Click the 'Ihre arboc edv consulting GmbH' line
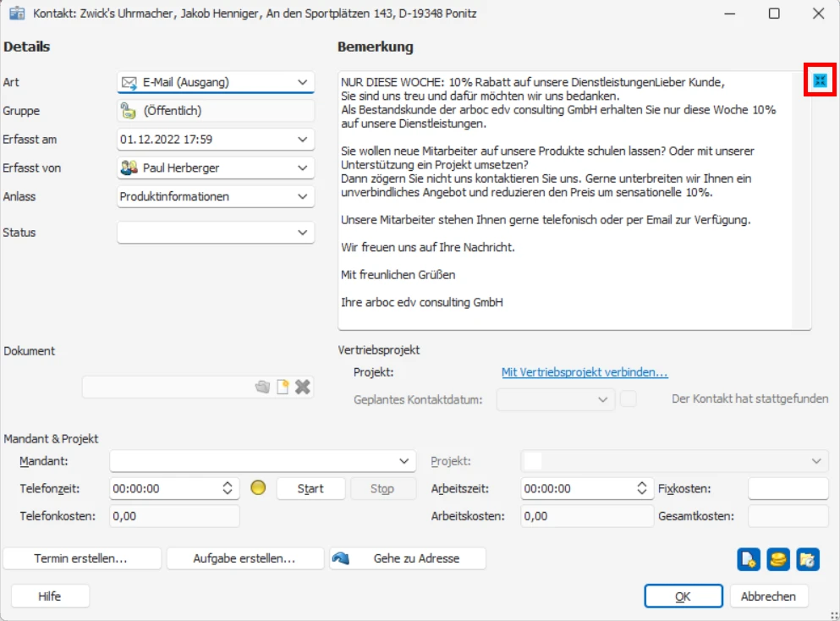This screenshot has width=840, height=621. 421,302
